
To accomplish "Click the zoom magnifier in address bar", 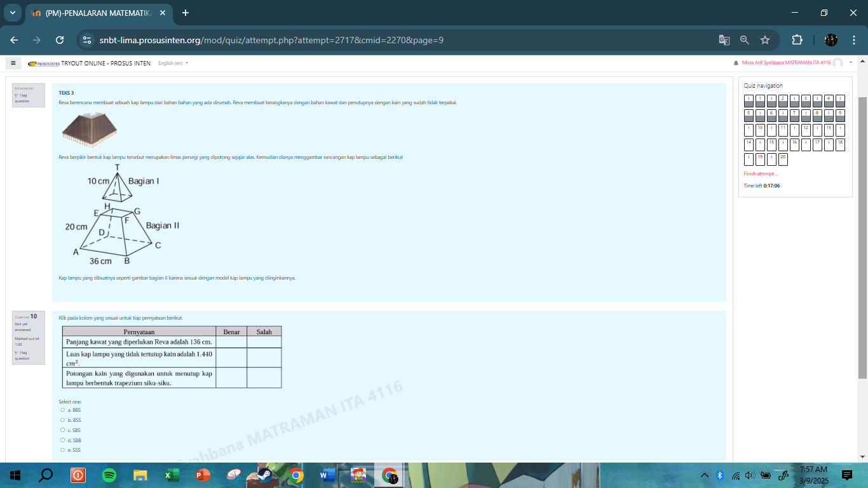I will pos(744,40).
